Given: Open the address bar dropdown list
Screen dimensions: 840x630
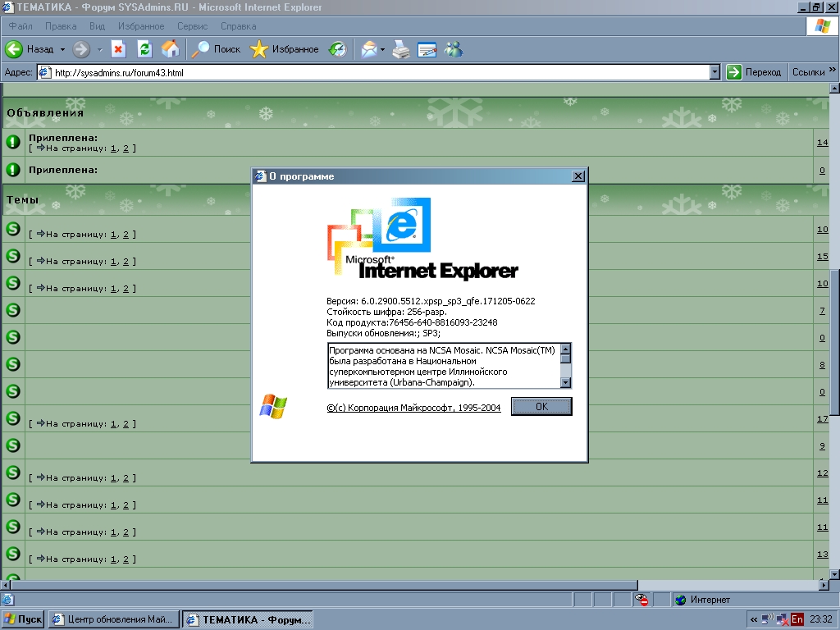Looking at the screenshot, I should tap(714, 72).
